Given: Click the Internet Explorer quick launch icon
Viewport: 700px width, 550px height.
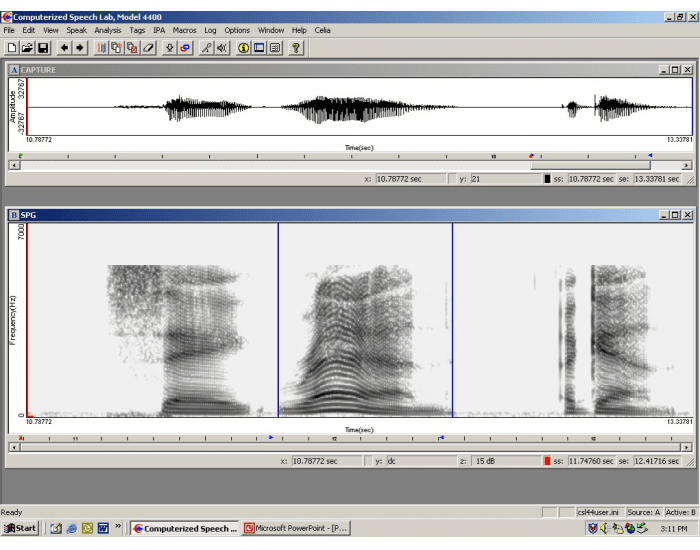Looking at the screenshot, I should (x=71, y=529).
